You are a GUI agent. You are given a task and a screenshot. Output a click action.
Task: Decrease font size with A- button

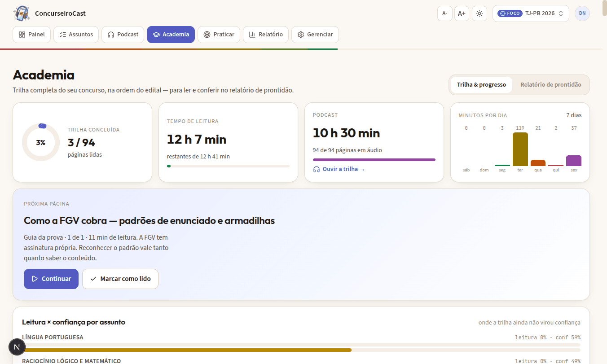click(x=444, y=13)
